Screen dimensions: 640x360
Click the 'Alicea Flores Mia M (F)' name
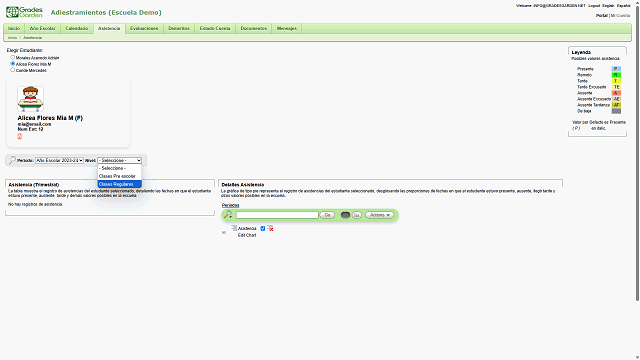click(50, 118)
